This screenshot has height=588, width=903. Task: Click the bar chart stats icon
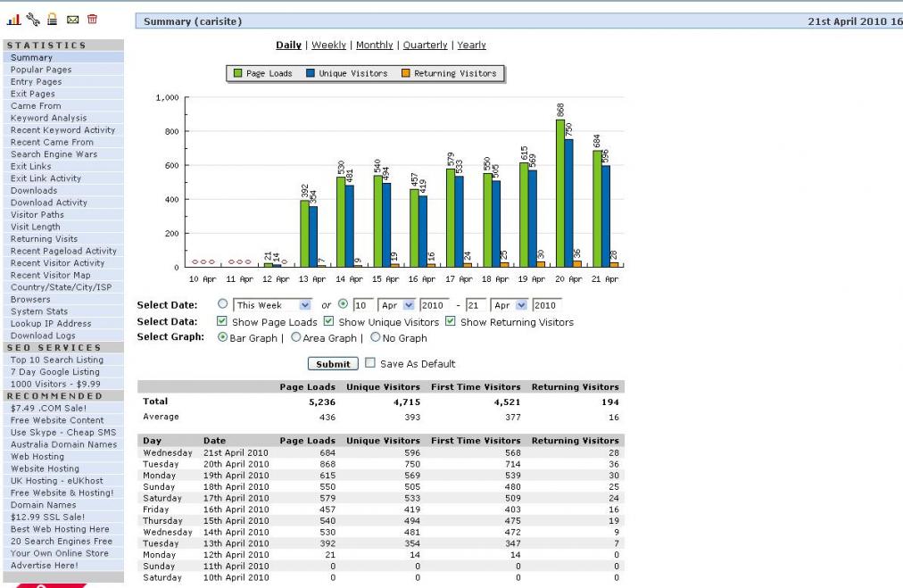pyautogui.click(x=14, y=20)
